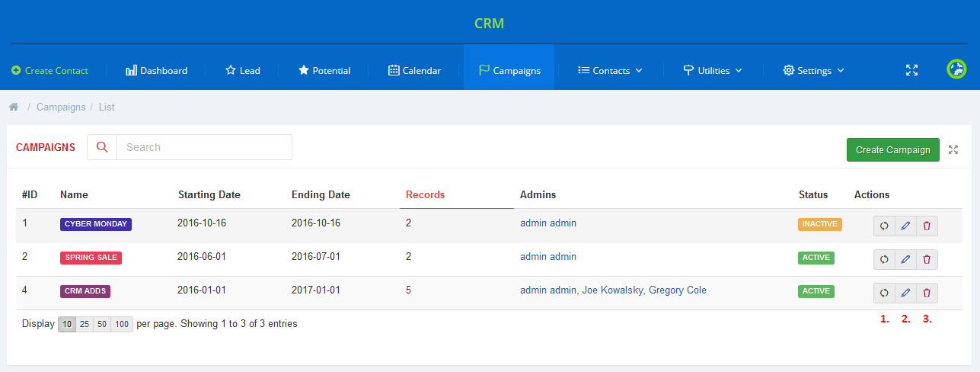Screen dimensions: 980x372
Task: Edit the CRM Adds campaign
Action: tap(905, 293)
